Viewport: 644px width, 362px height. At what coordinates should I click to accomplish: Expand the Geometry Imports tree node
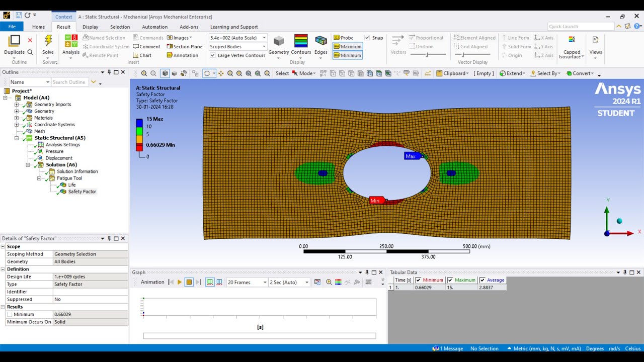tap(17, 105)
